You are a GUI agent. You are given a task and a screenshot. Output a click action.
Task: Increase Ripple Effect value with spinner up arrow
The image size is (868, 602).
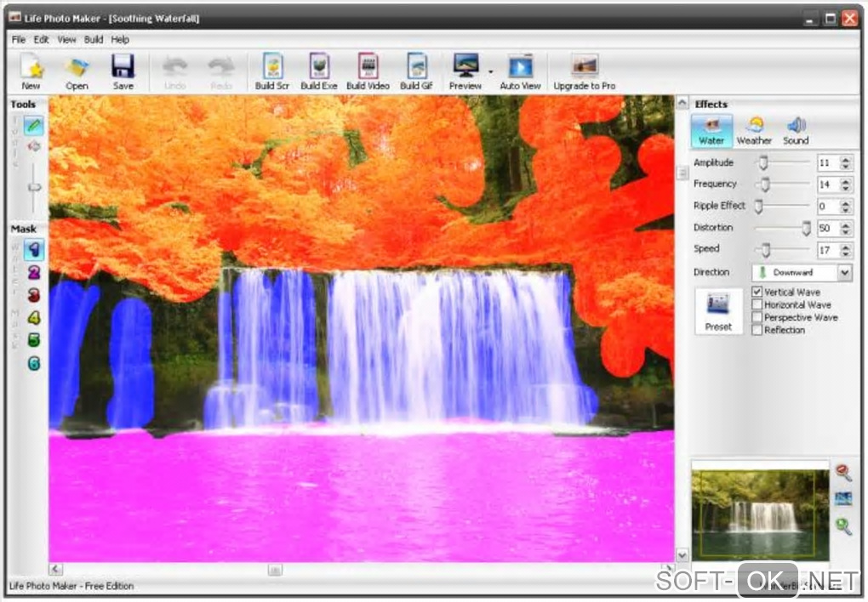845,202
